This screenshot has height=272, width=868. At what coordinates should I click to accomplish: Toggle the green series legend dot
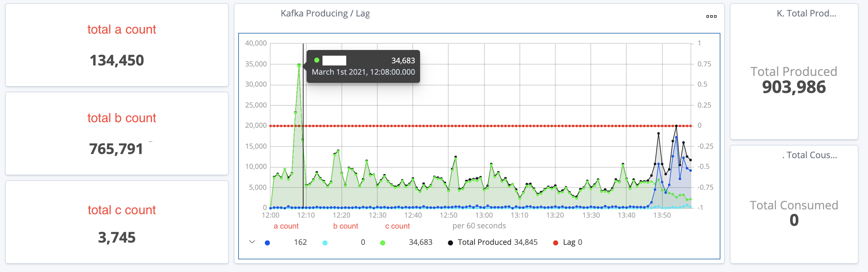(x=382, y=243)
